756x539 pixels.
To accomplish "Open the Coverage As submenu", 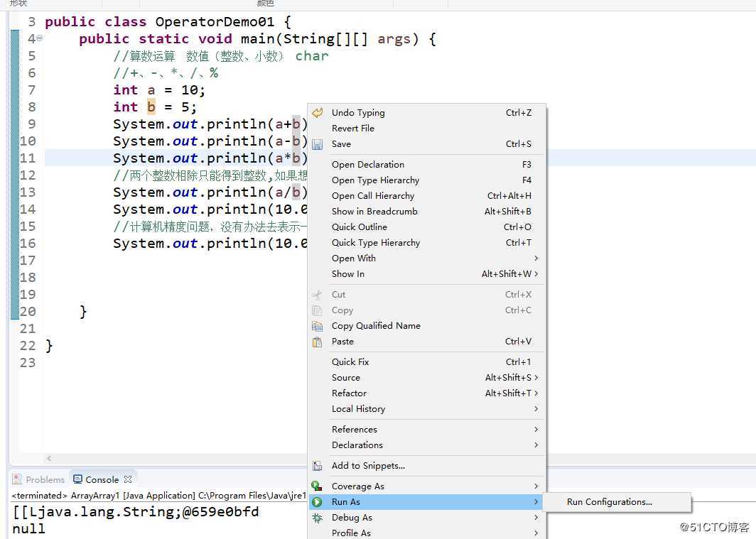I will 427,486.
